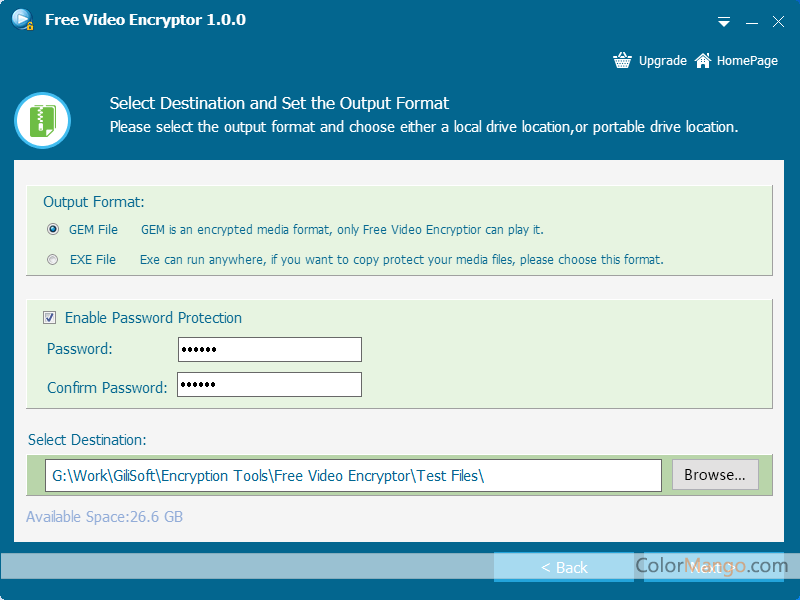Disable the Enable Password Protection checkbox
This screenshot has width=800, height=600.
pos(50,318)
